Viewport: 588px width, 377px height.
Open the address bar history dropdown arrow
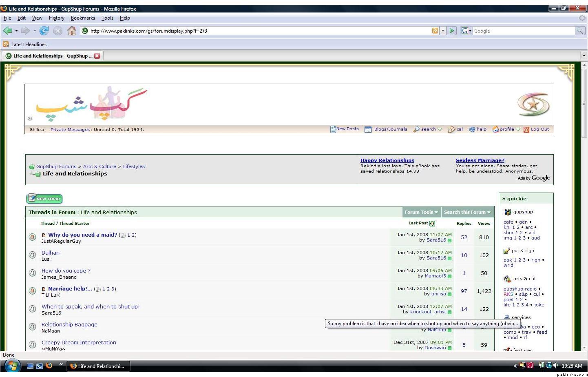click(x=443, y=31)
